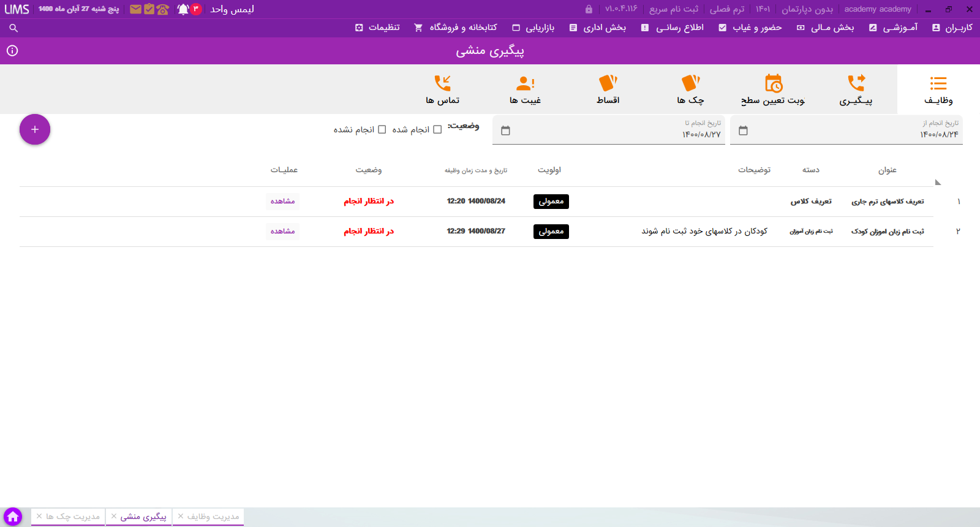Click the table corner sort triangle
This screenshot has width=980, height=527.
pyautogui.click(x=938, y=182)
